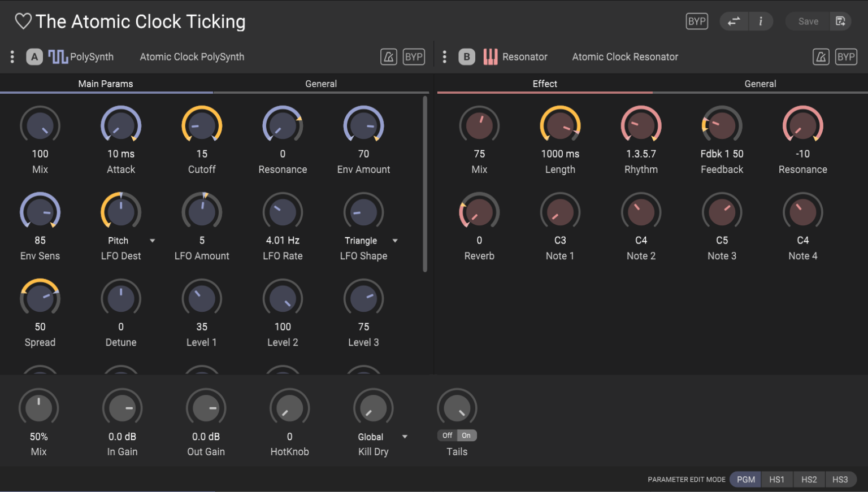The width and height of the screenshot is (868, 492).
Task: Toggle the Resonator metronome tempo-sync icon
Action: click(821, 57)
